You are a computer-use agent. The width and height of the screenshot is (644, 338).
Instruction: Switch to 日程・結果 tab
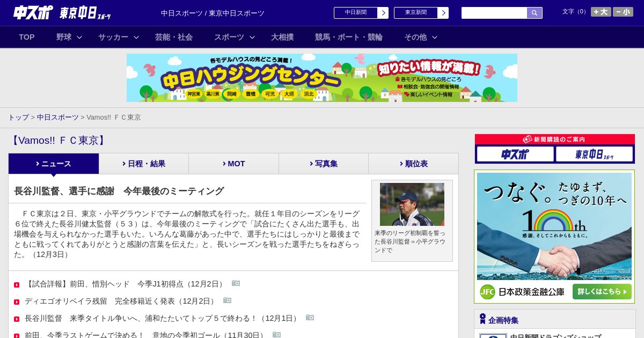click(x=144, y=164)
